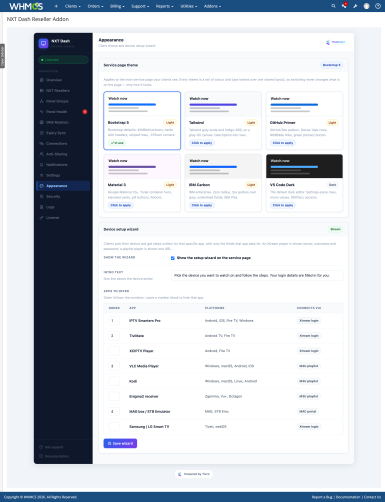
Task: Open the WHMCS search magnifier icon
Action: (x=333, y=6)
